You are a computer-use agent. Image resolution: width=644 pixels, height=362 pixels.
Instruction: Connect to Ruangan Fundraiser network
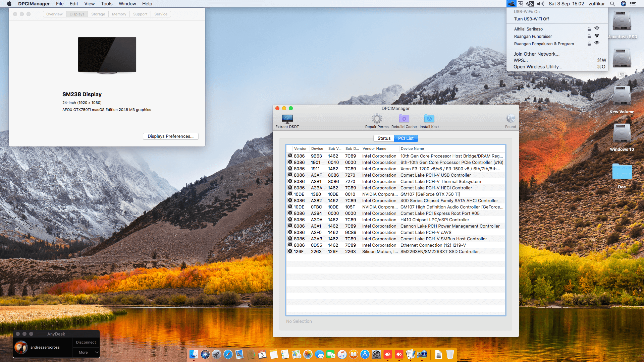click(x=533, y=37)
